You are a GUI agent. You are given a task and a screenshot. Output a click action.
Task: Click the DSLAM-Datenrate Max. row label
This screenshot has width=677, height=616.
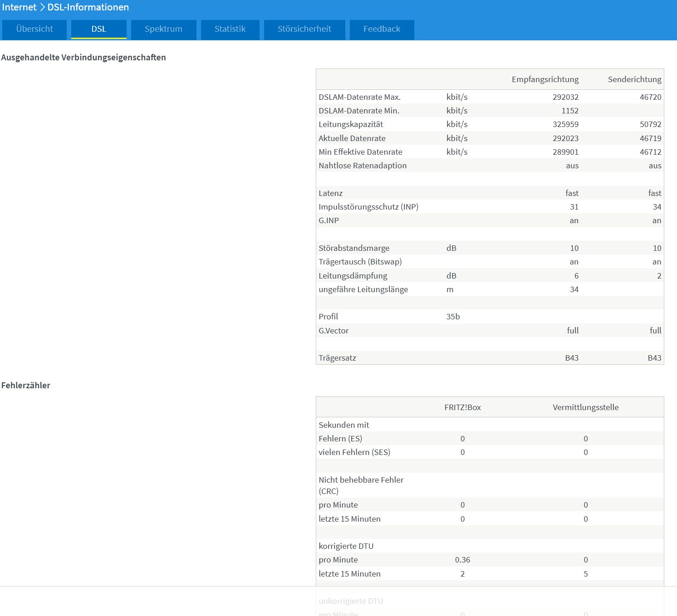point(360,97)
